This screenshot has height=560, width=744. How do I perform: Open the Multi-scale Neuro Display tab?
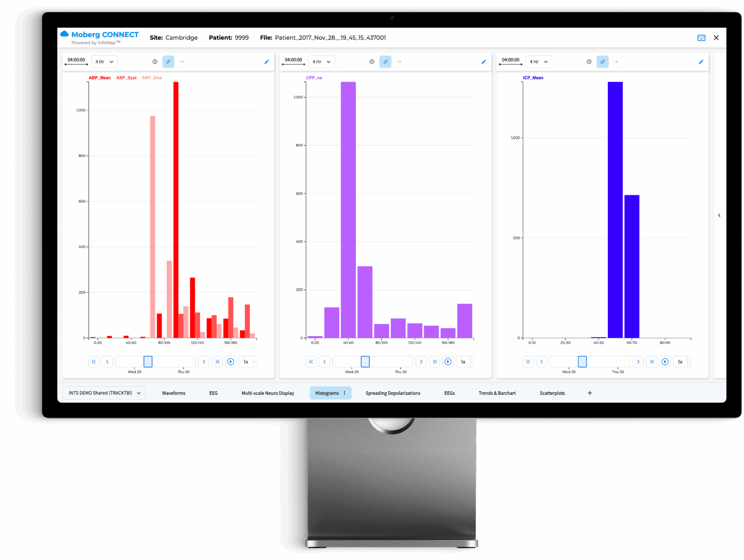tap(268, 393)
